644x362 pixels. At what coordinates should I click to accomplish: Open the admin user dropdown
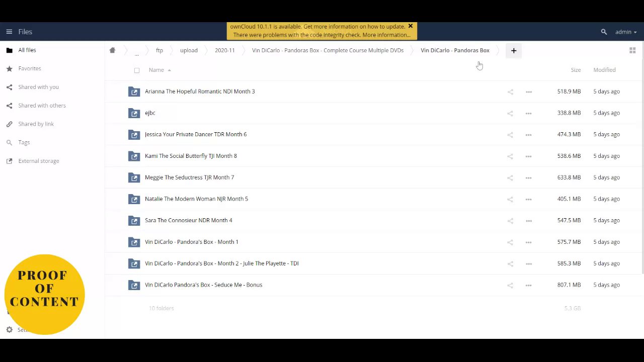click(x=626, y=32)
